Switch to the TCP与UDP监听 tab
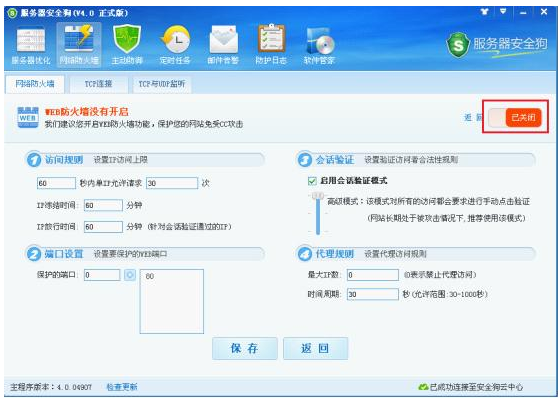558x398 pixels. [162, 84]
